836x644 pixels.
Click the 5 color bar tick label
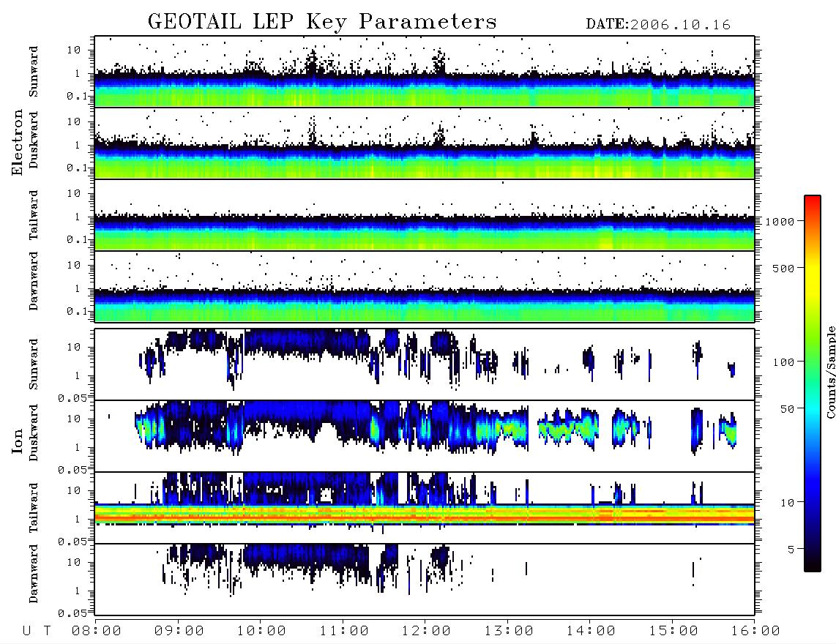pos(791,550)
